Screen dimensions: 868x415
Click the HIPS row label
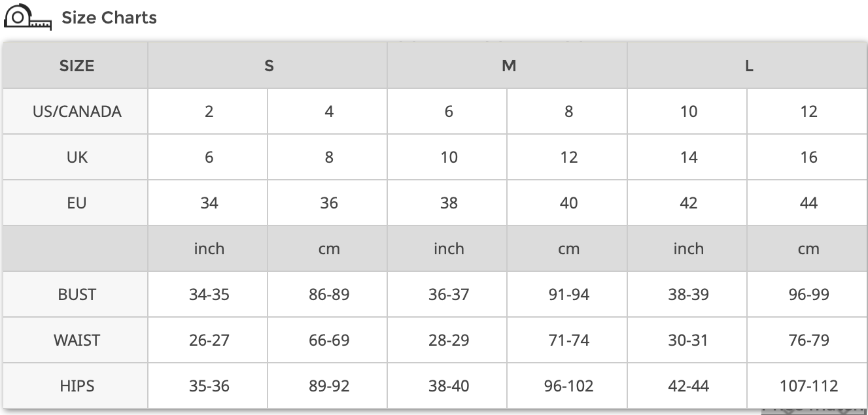(77, 386)
